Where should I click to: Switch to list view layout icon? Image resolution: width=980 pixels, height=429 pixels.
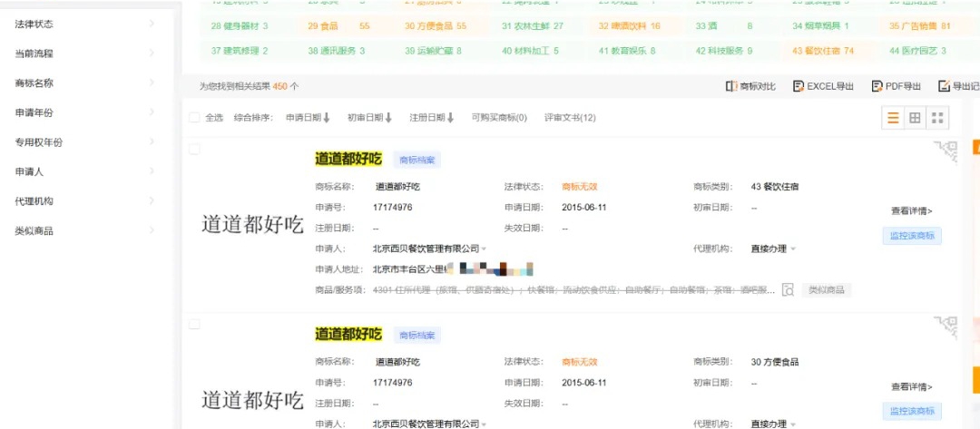[x=893, y=118]
